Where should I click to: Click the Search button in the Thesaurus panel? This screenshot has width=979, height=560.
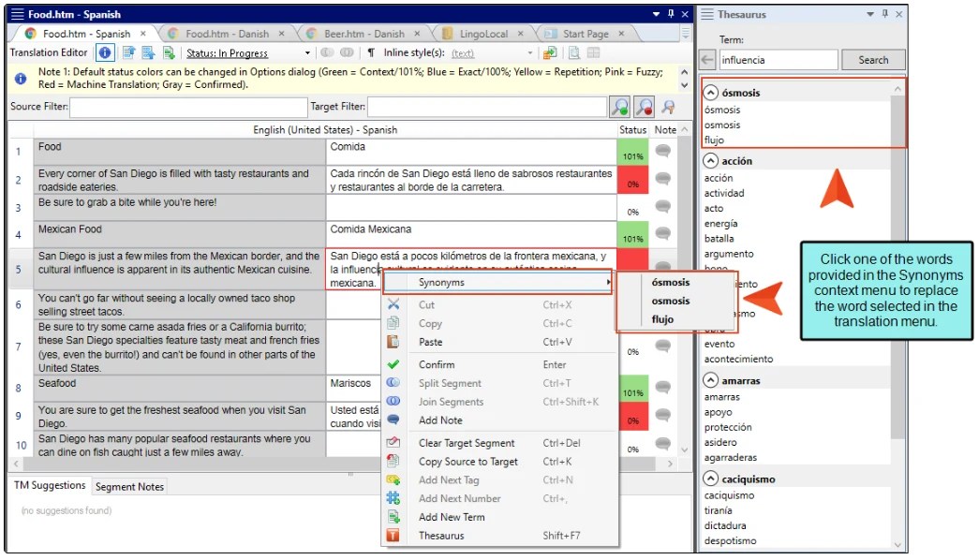(x=871, y=59)
